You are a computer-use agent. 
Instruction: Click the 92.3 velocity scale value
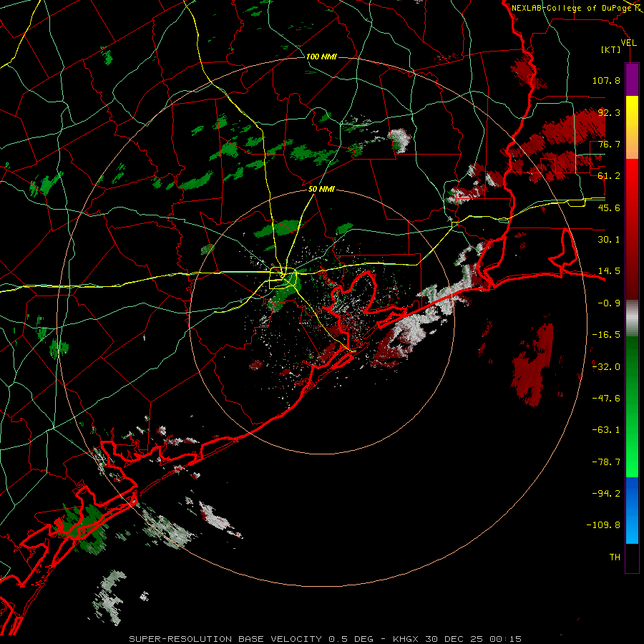609,112
